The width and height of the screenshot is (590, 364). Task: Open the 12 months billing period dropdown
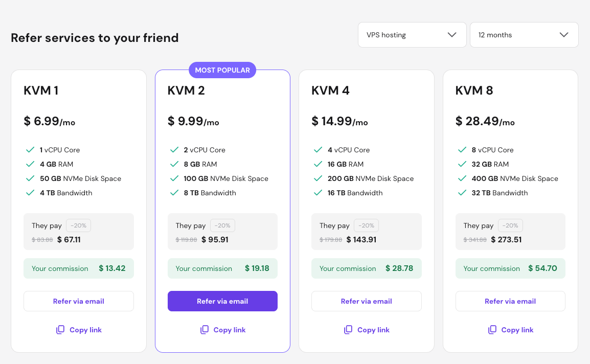[x=524, y=35]
